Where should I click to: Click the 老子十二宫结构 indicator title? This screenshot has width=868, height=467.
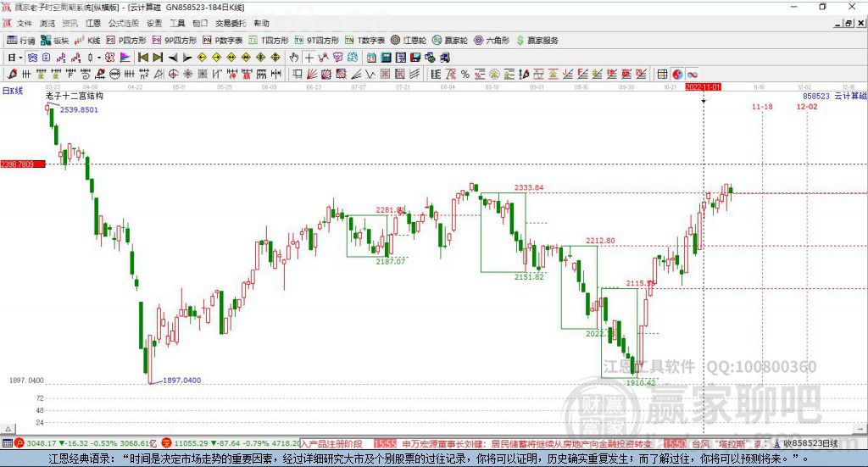(x=75, y=96)
